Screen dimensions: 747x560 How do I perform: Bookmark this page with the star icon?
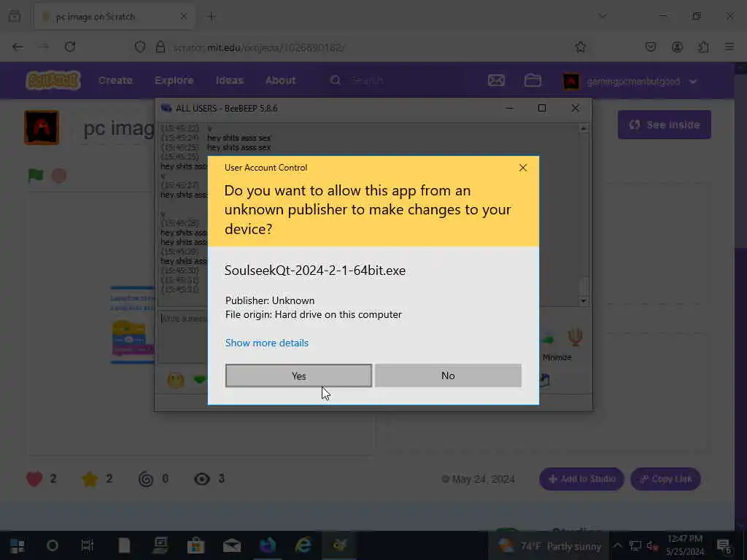(x=580, y=47)
